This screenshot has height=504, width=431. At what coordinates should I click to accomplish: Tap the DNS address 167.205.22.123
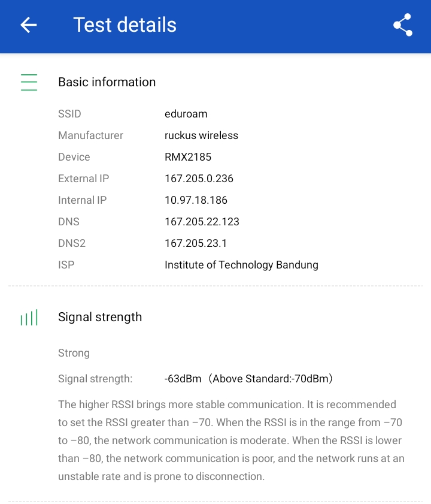tap(202, 222)
